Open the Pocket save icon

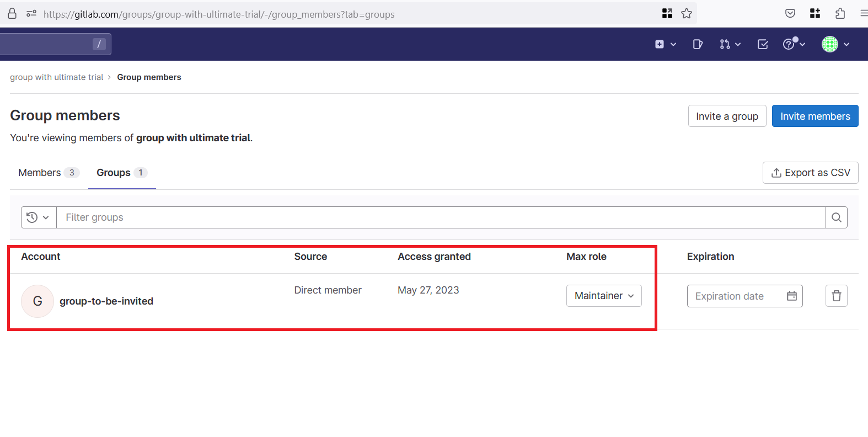pos(790,14)
